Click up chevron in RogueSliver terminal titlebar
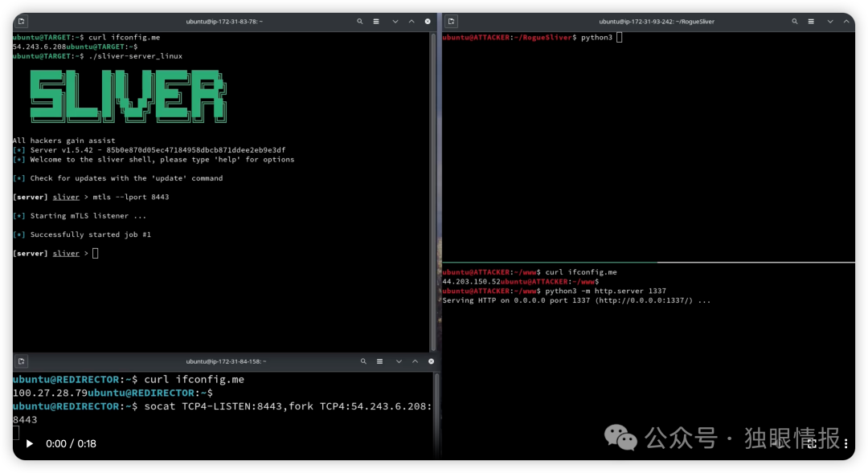Viewport: 868px width, 473px height. point(846,22)
